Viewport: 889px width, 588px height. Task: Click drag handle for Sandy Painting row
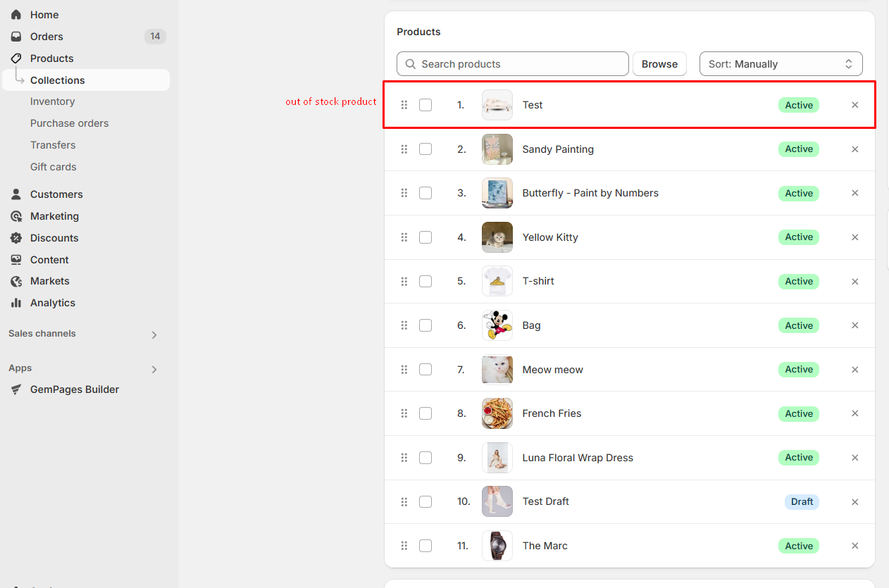tap(404, 149)
